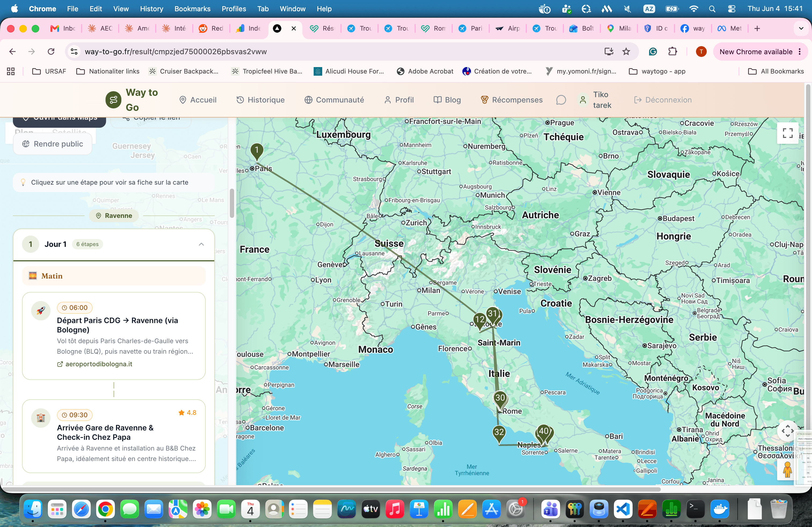Open the Blog section
812x527 pixels.
(x=447, y=100)
